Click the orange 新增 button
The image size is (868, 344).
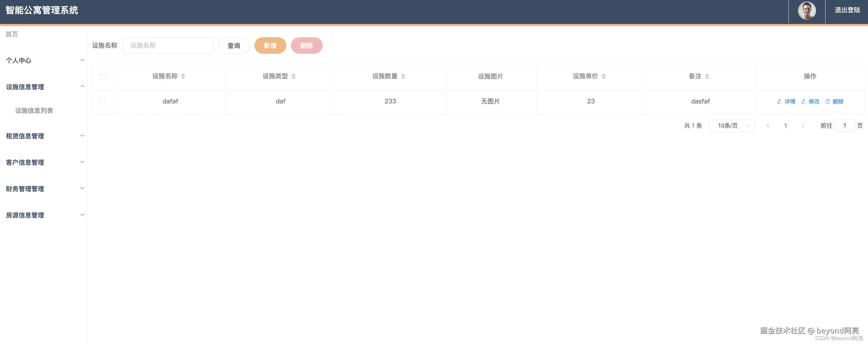click(x=270, y=46)
